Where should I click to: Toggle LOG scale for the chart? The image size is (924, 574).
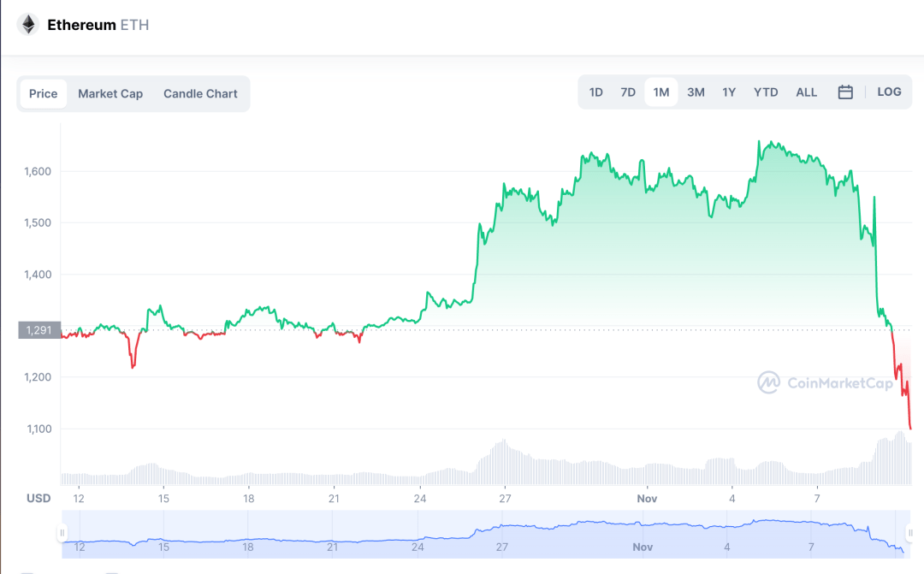(889, 92)
